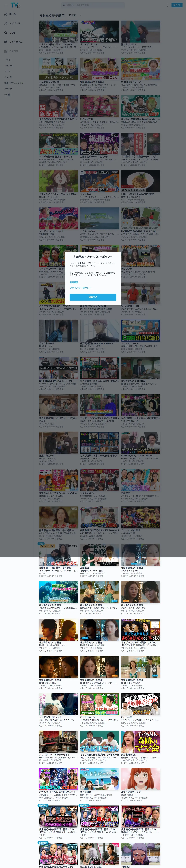Open the 利用規約 link in dialog
This screenshot has width=186, height=868.
tap(74, 282)
